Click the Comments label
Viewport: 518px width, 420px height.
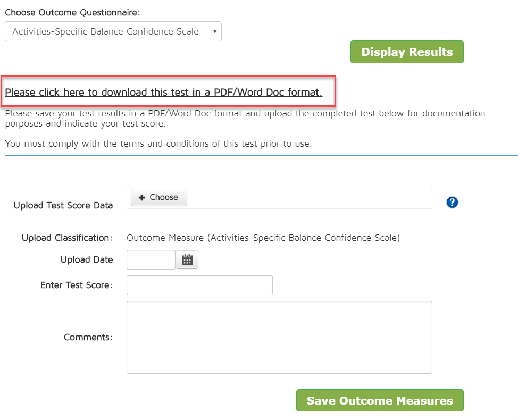click(88, 337)
